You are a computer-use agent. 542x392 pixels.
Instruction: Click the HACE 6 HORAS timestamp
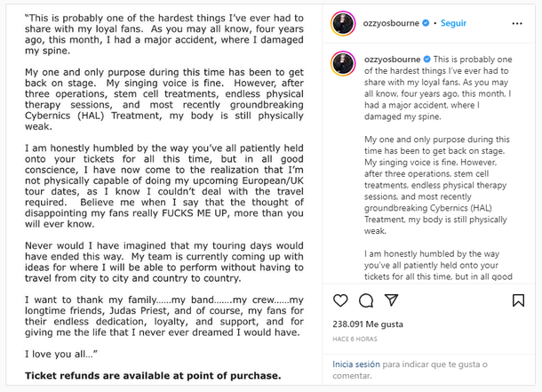(x=357, y=340)
